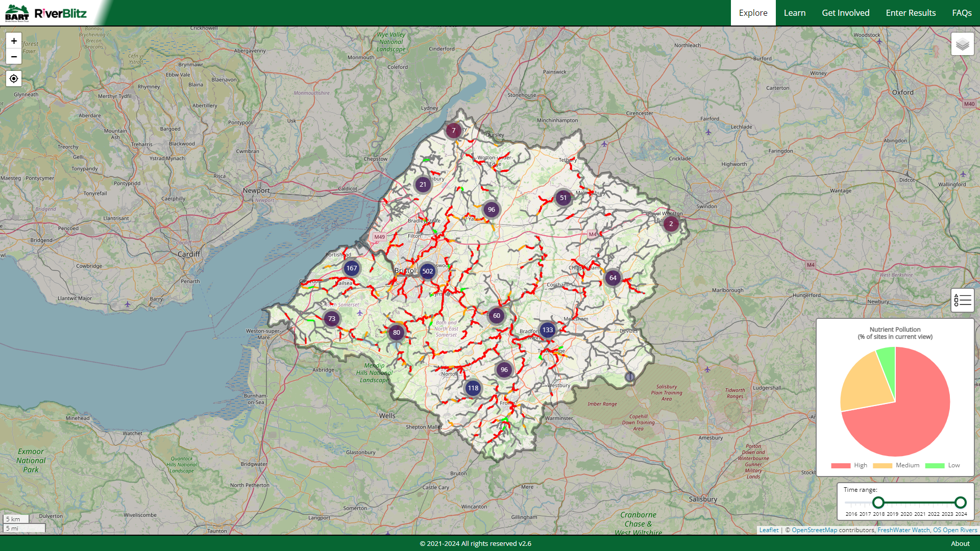980x551 pixels.
Task: Click the Medium (orange) pie slice
Action: coord(865,385)
